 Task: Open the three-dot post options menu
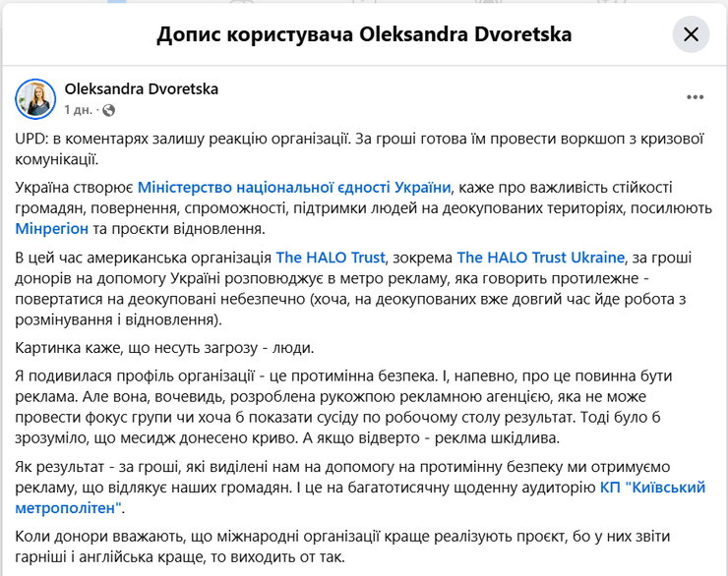[695, 97]
